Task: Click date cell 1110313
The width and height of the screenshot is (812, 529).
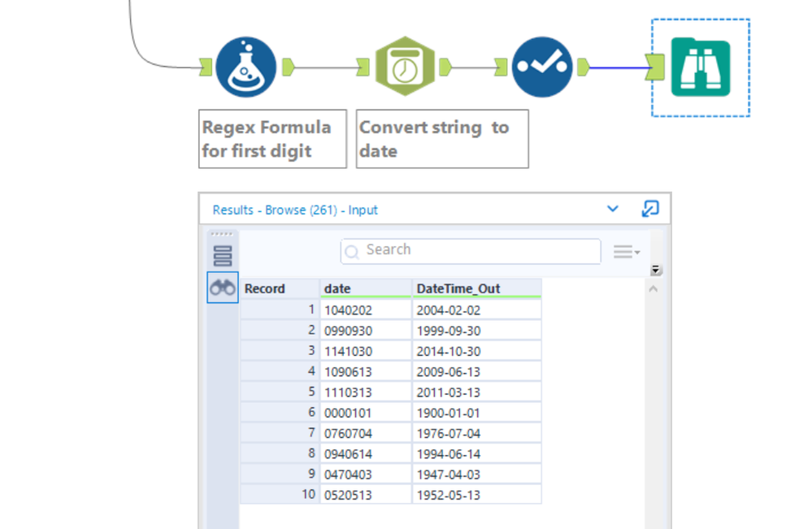Action: (366, 392)
